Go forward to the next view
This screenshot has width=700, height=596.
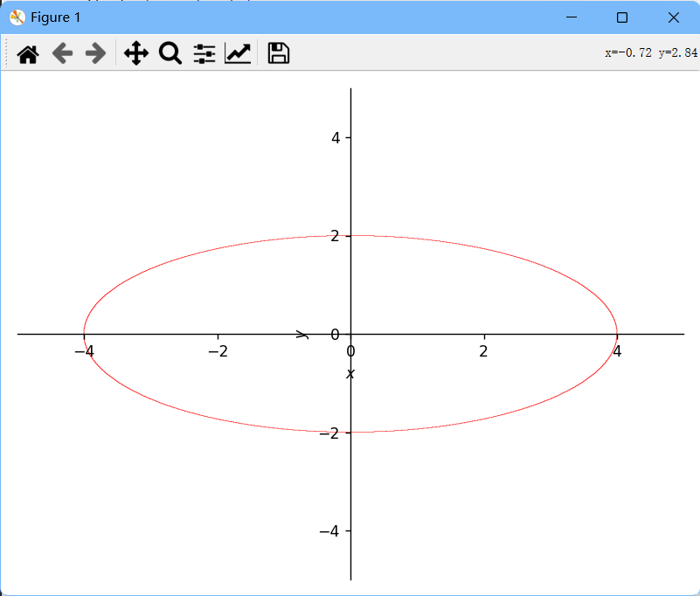(x=95, y=53)
